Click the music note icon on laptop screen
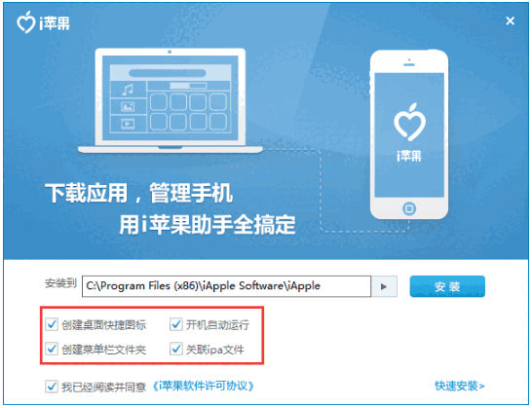532x408 pixels. [x=128, y=90]
